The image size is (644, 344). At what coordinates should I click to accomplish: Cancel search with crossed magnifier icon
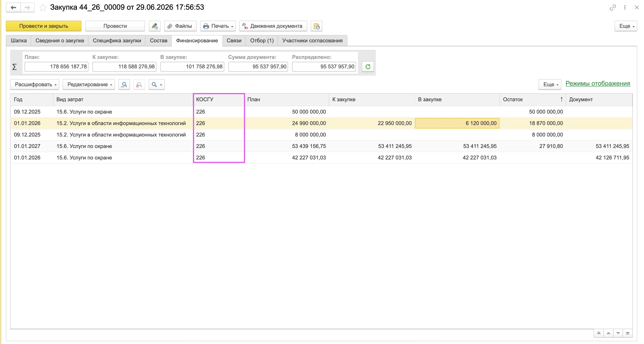(139, 84)
